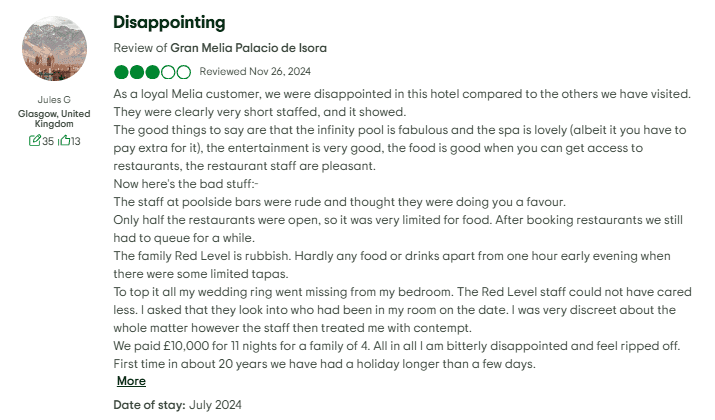This screenshot has width=715, height=420.
Task: Click the third filled rating bubble
Action: [152, 72]
